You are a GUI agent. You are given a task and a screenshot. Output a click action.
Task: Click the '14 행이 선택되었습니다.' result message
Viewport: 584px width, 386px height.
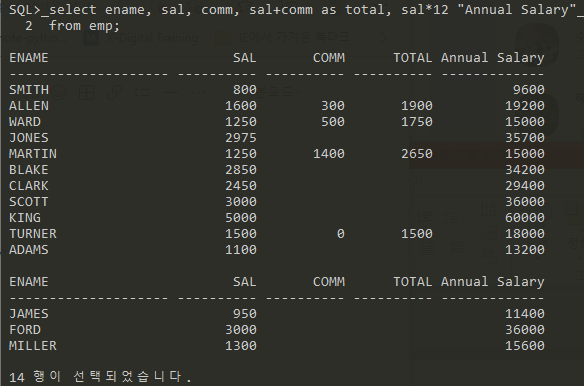tap(100, 377)
